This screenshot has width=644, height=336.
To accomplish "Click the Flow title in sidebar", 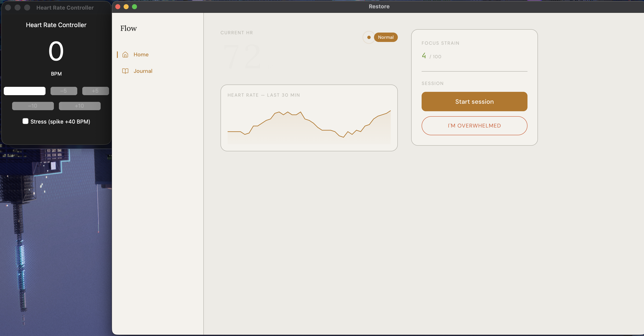I will pos(128,28).
